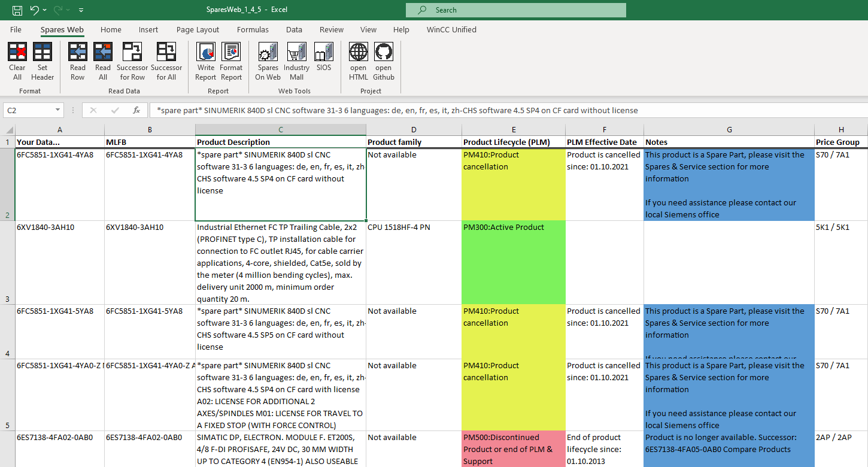
Task: Select column A header
Action: pos(59,130)
